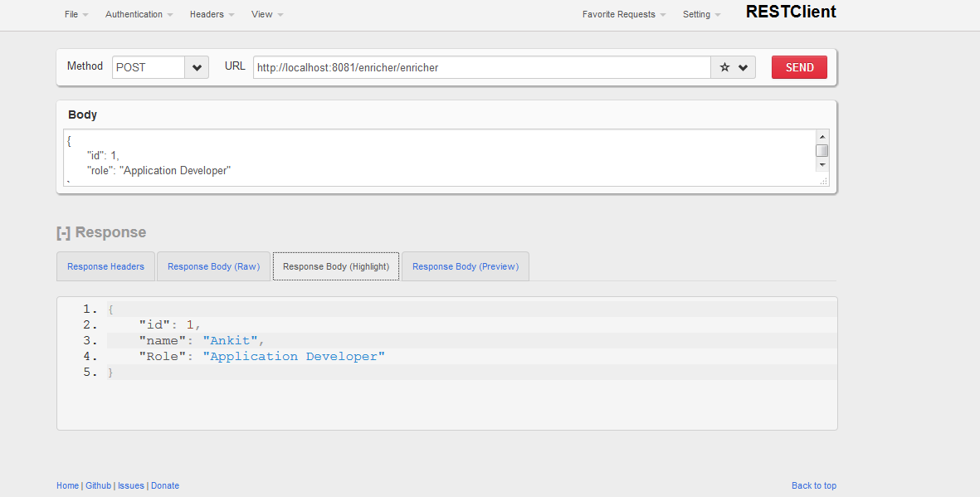This screenshot has width=980, height=497.
Task: Collapse the Response section
Action: point(63,232)
